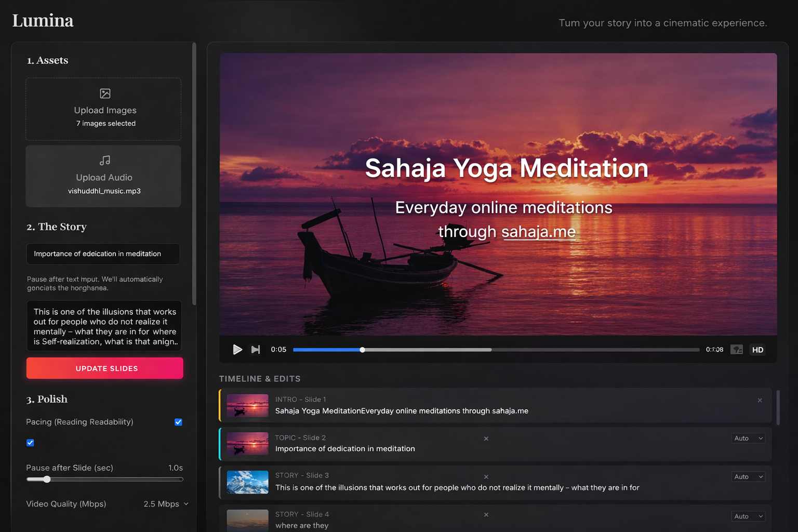Image resolution: width=798 pixels, height=532 pixels.
Task: Select the INTRO Slide 1 thumbnail
Action: (248, 406)
